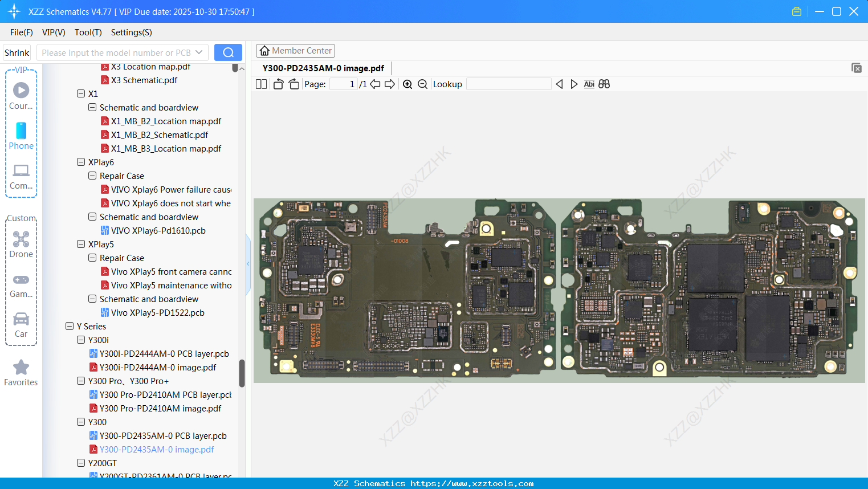The image size is (868, 489).
Task: Rotate the PDF page clockwise
Action: tap(293, 84)
